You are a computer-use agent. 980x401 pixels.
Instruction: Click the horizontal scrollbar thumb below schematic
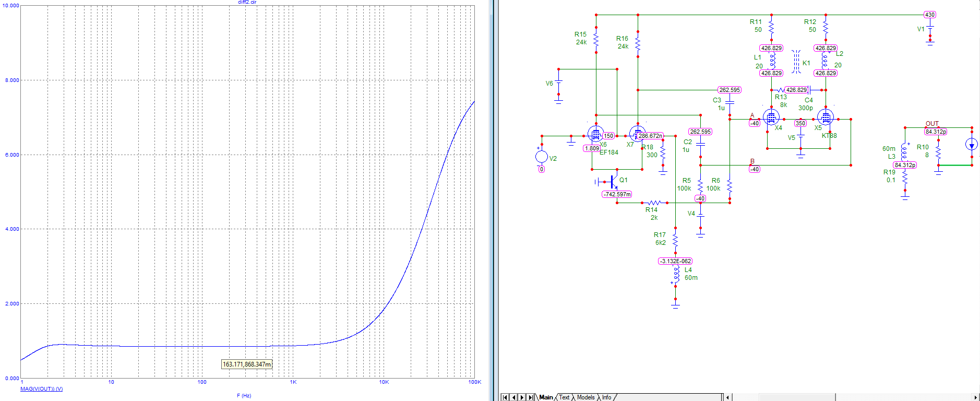pos(797,397)
